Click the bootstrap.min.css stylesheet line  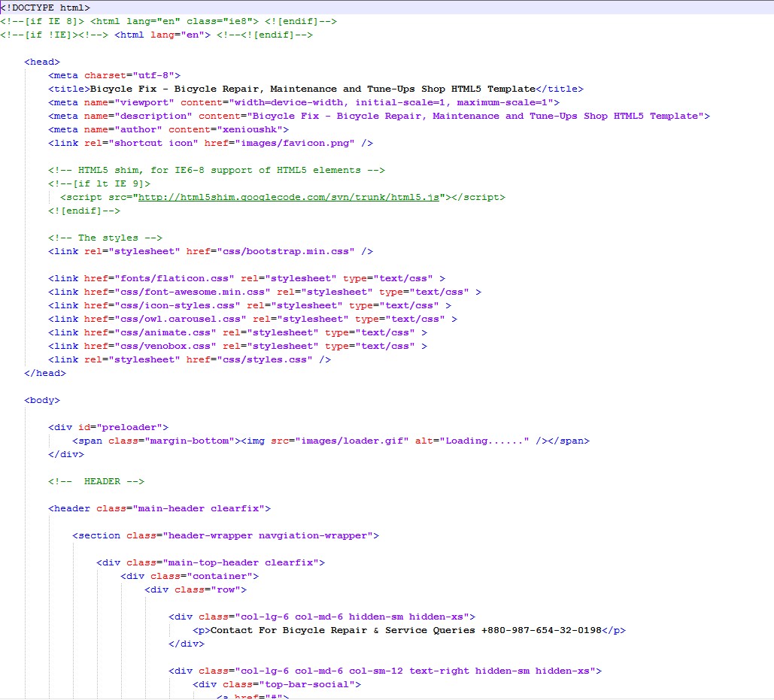point(211,252)
